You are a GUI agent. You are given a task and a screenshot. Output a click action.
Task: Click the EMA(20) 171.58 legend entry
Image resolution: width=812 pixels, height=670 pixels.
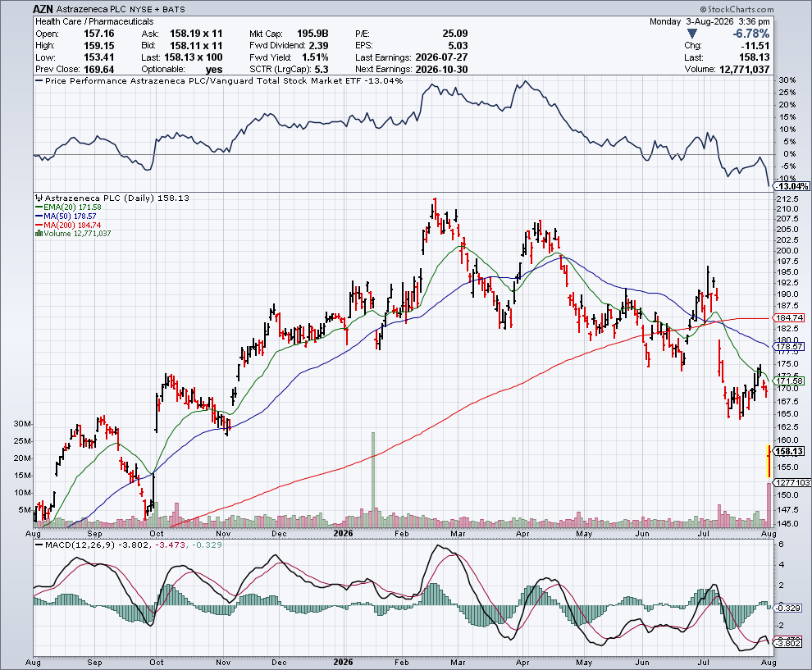pyautogui.click(x=68, y=207)
